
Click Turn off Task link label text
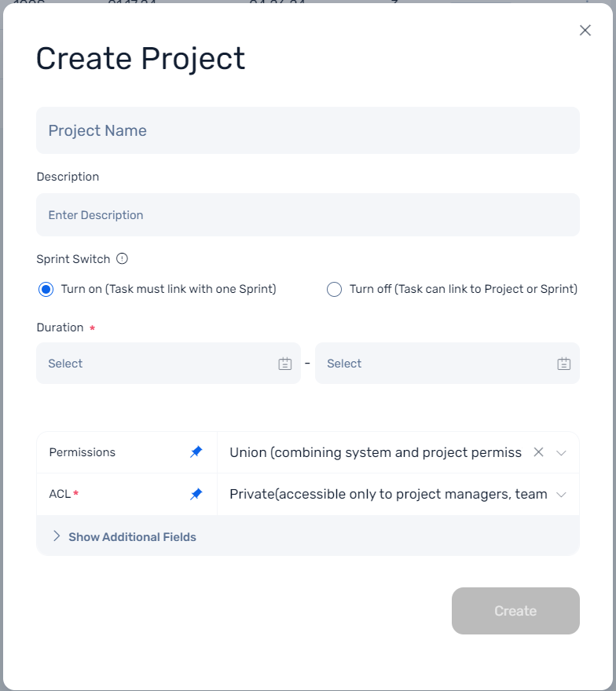pos(464,289)
